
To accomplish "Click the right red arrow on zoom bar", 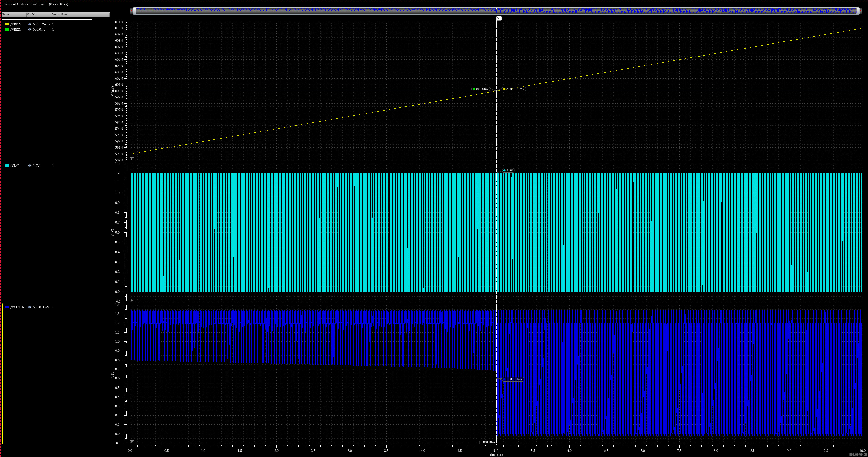I will tap(861, 11).
